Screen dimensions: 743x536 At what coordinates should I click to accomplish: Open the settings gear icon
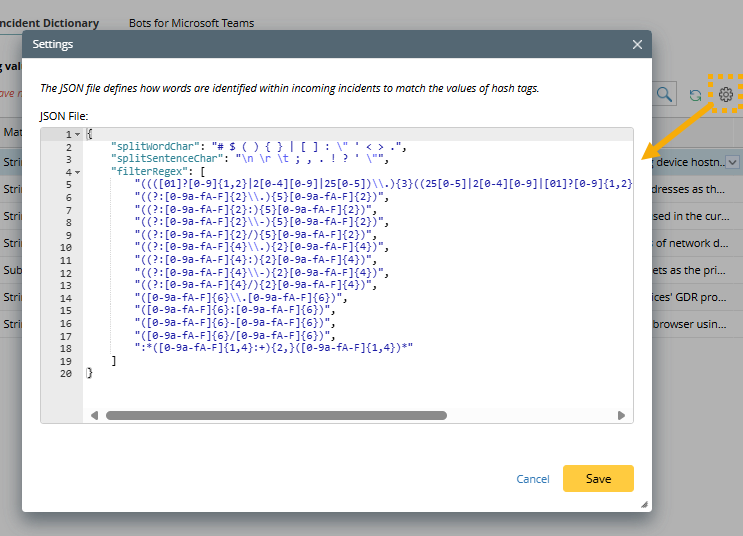point(726,95)
